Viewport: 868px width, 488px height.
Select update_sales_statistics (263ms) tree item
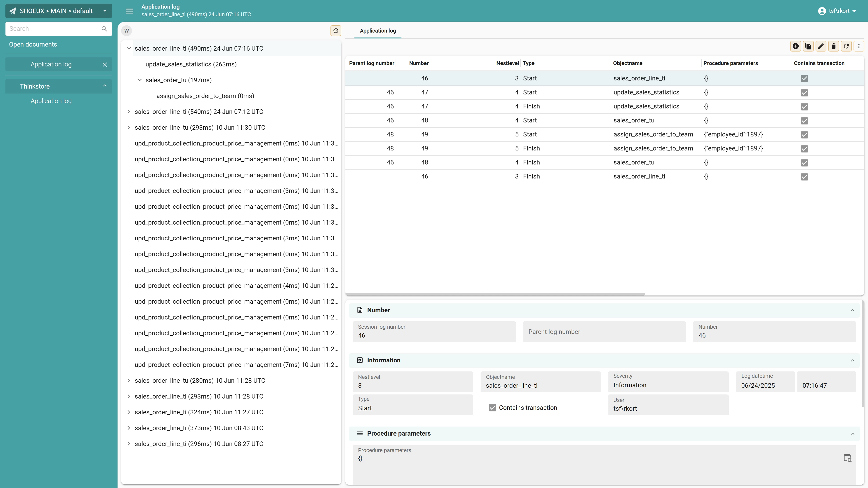tap(191, 64)
